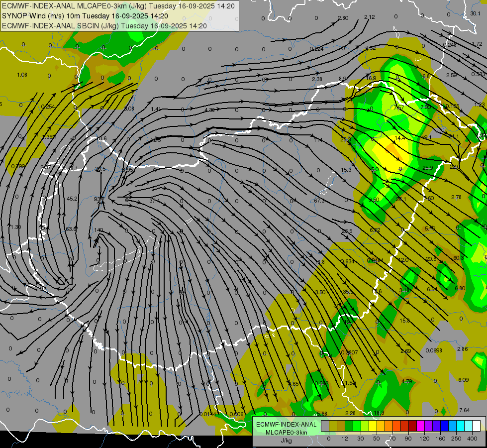The width and height of the screenshot is (487, 448).
Task: Click the map value '1.72'
Action: click(x=477, y=44)
